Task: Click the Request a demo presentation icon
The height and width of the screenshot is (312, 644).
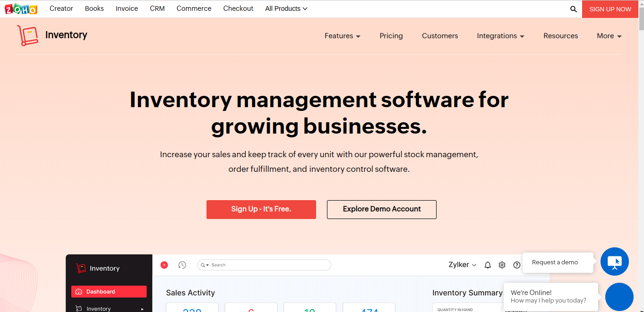Action: (x=615, y=261)
